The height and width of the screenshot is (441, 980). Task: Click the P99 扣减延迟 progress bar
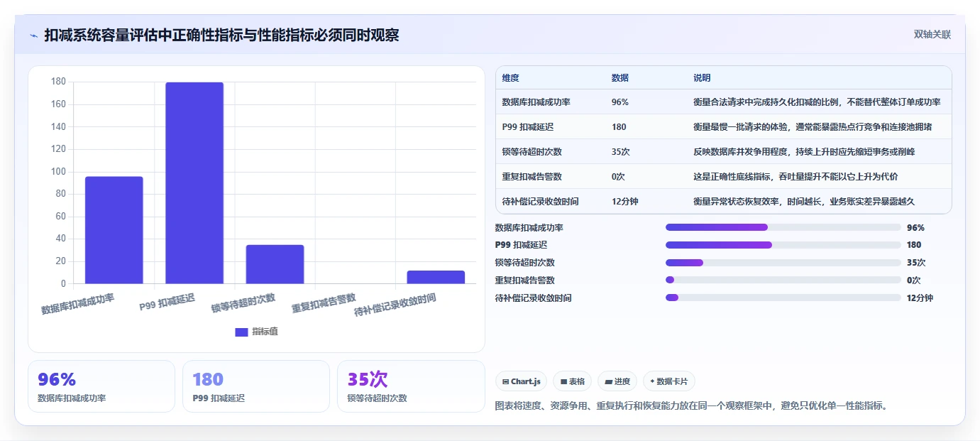783,245
